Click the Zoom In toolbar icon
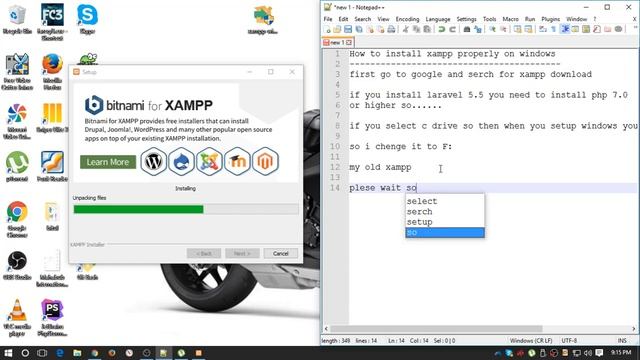The width and height of the screenshot is (640, 360). (492, 29)
